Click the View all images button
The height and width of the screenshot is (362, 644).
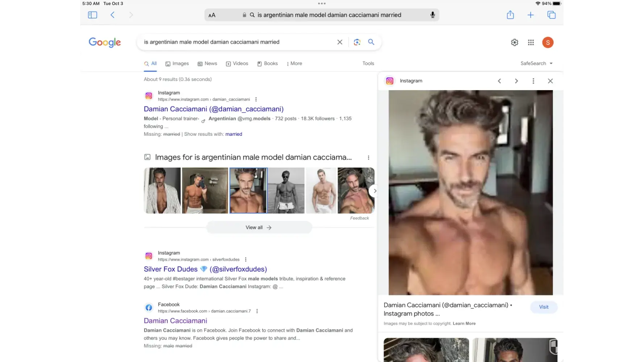259,227
